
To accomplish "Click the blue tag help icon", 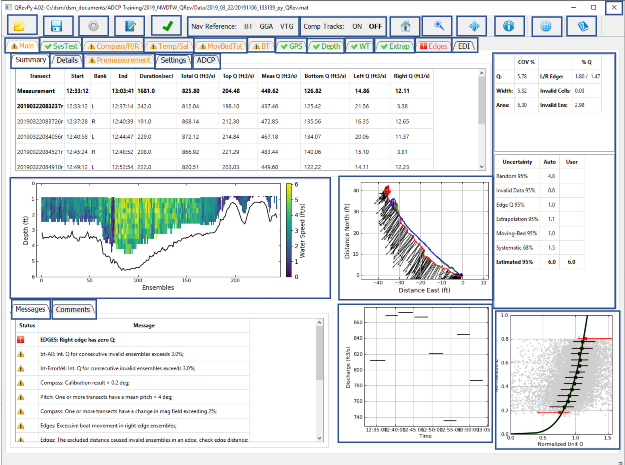I will 582,26.
